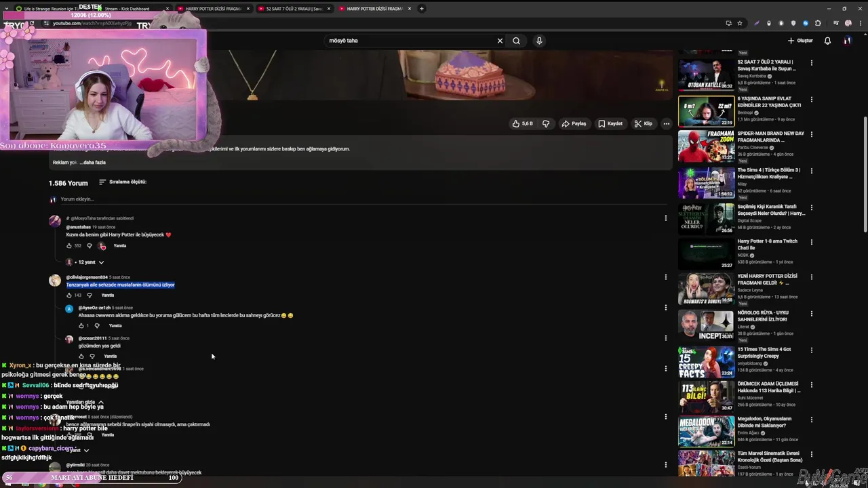Start voice search with the microphone icon
This screenshot has height=488, width=868.
pos(539,41)
